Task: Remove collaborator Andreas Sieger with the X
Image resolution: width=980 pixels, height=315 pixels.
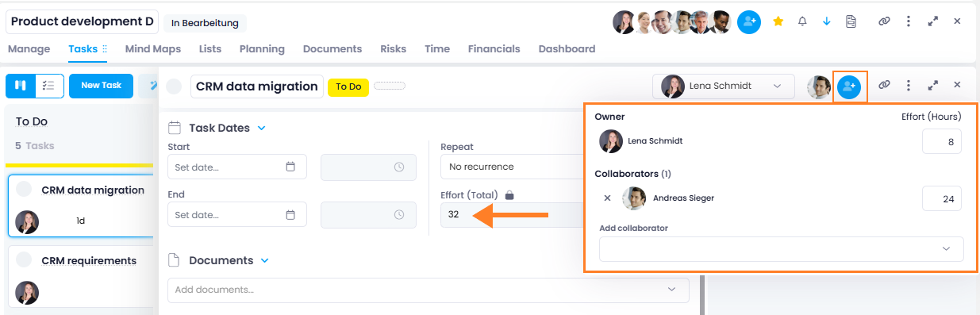Action: pyautogui.click(x=608, y=198)
